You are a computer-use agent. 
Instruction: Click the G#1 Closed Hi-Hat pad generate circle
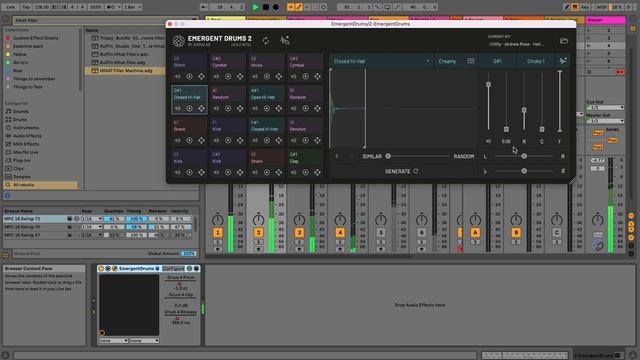189,109
